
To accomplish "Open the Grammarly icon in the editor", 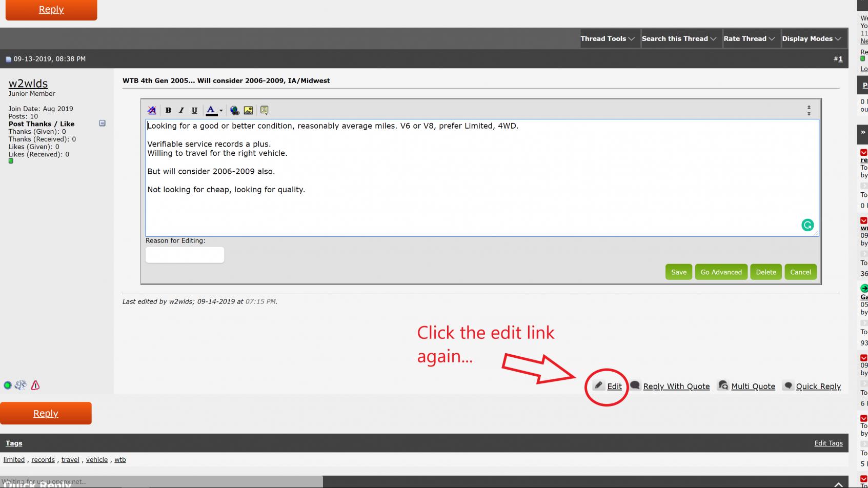I will [x=808, y=225].
